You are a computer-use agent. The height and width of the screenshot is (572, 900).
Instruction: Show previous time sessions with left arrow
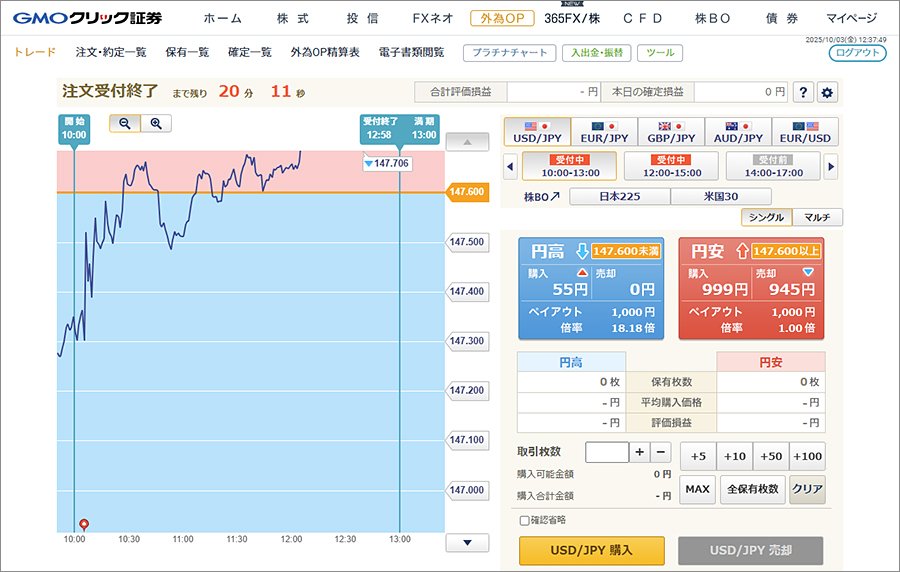click(510, 165)
